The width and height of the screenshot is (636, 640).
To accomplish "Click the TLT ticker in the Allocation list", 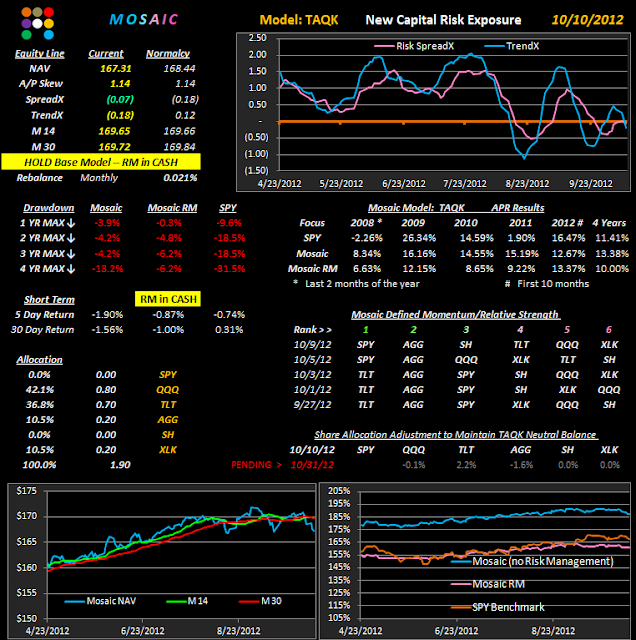I will [168, 405].
